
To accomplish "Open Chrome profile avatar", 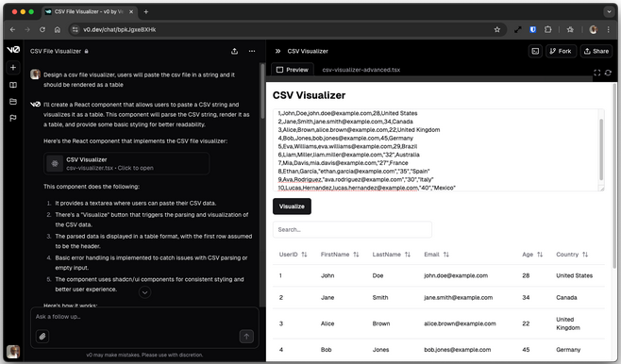I will [593, 29].
